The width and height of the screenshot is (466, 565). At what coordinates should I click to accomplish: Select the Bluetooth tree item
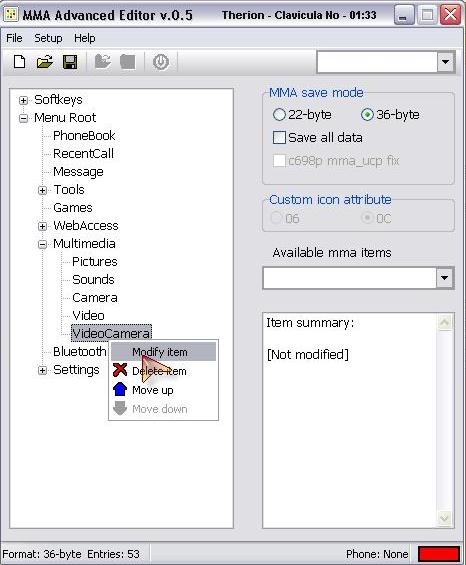[80, 351]
